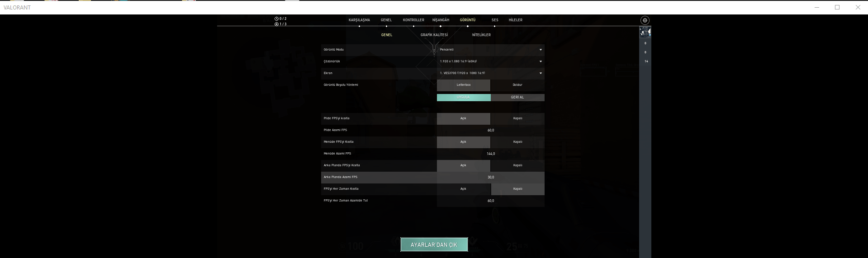Click the Menüde Azami FPS value 144,0
The height and width of the screenshot is (258, 868).
[x=491, y=154]
